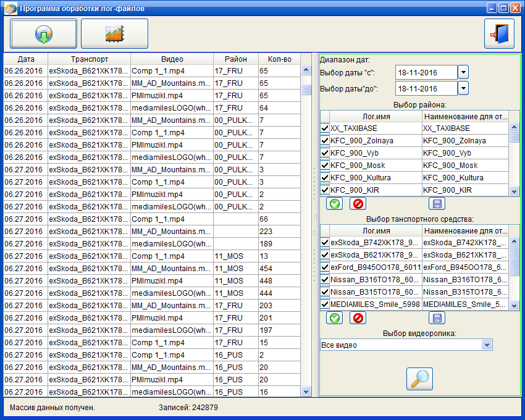Click the application icon in title bar
Screen dimensions: 525x420
point(10,8)
